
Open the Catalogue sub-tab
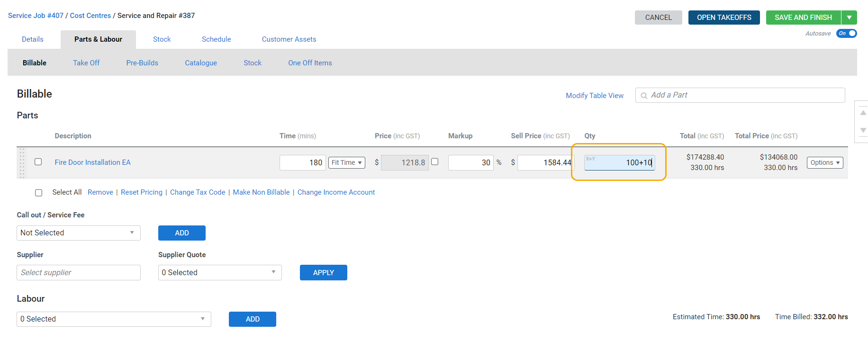pos(201,63)
